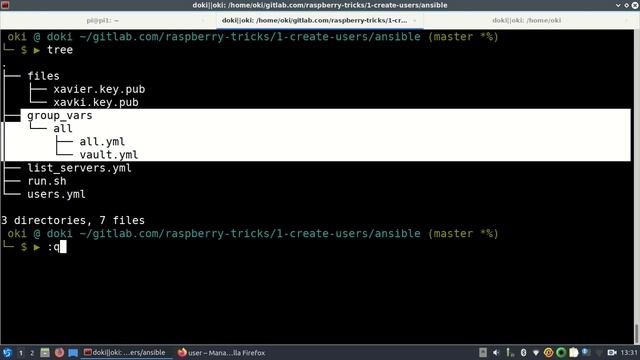This screenshot has width=640, height=360.
Task: Click the highlighted 'group_vars' directory
Action: 60,116
